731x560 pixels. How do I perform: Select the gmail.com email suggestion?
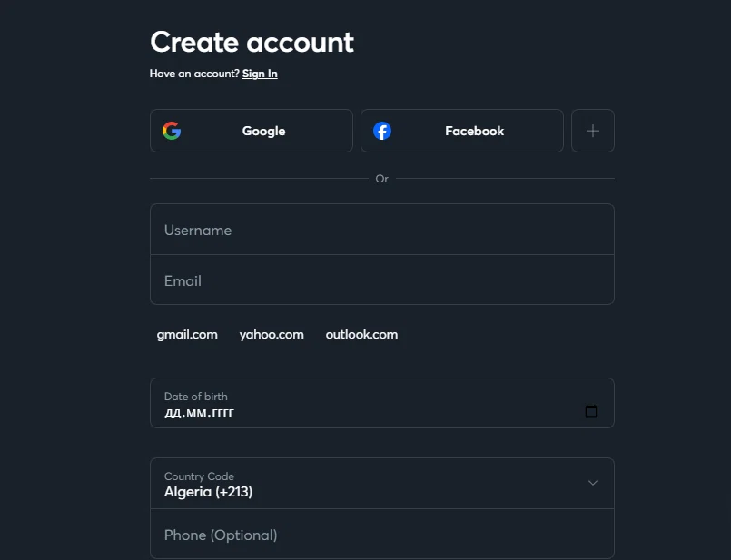tap(187, 335)
